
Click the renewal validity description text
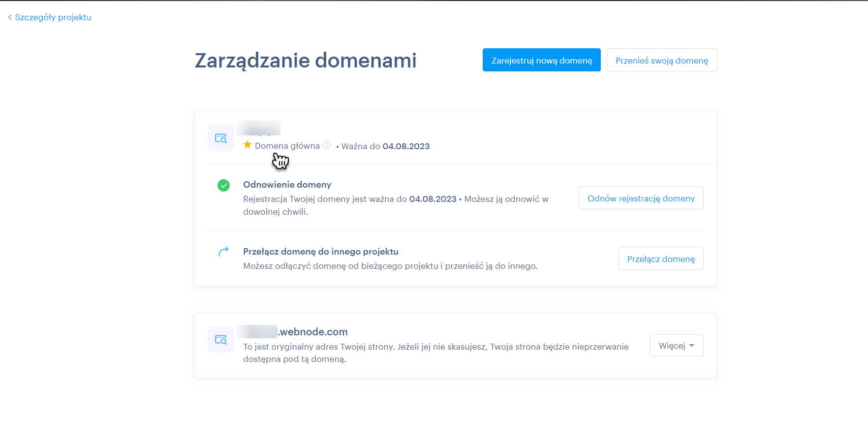396,205
